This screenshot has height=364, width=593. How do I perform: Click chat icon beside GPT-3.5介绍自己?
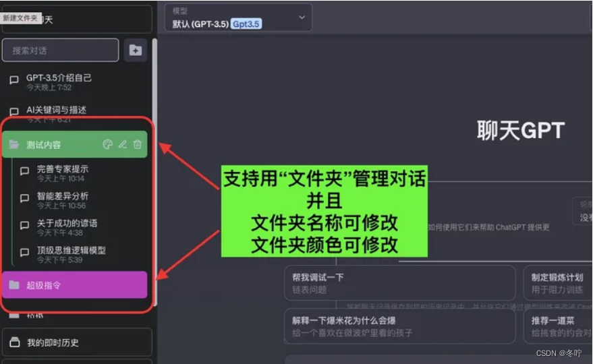14,80
